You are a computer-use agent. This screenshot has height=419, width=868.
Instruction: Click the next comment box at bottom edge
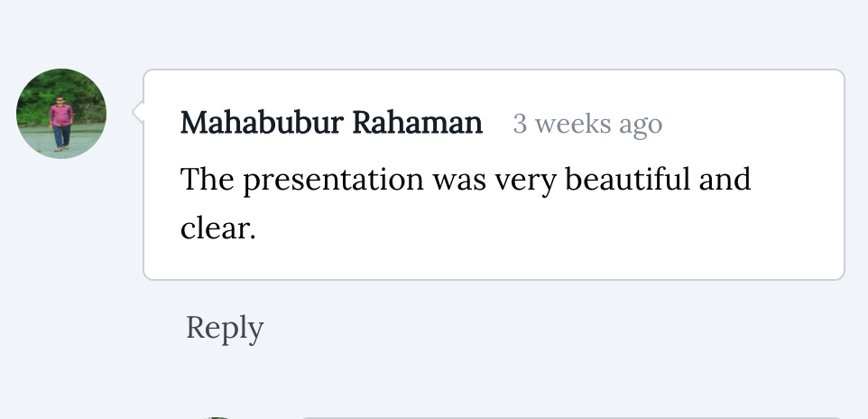[x=568, y=417]
